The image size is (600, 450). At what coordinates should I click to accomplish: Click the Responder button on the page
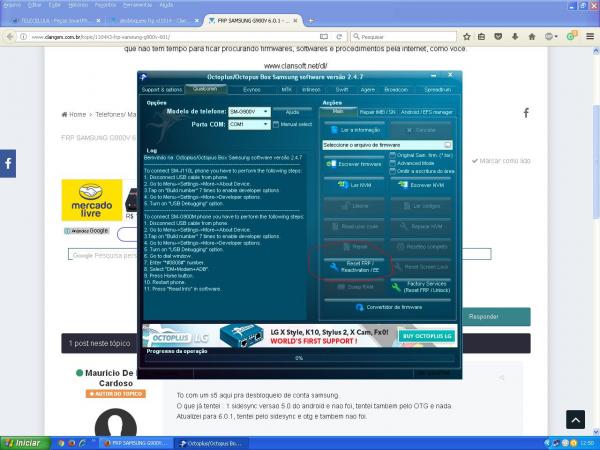click(497, 317)
